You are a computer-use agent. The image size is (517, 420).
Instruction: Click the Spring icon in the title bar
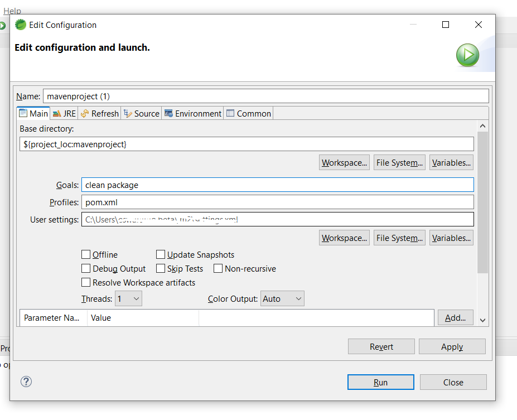click(21, 25)
